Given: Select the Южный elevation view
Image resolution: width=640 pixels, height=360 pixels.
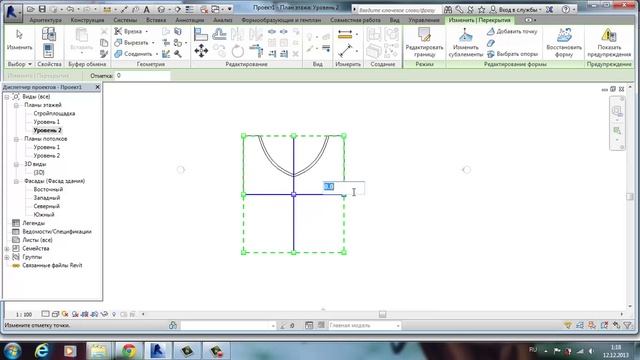Looking at the screenshot, I should (x=44, y=215).
